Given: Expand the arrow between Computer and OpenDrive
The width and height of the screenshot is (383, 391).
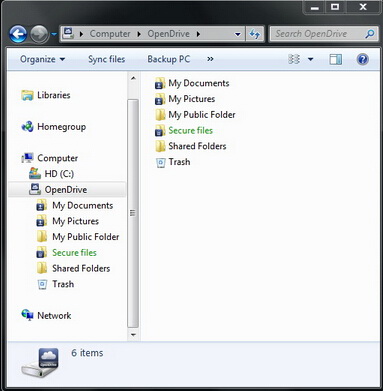Looking at the screenshot, I should coord(139,34).
